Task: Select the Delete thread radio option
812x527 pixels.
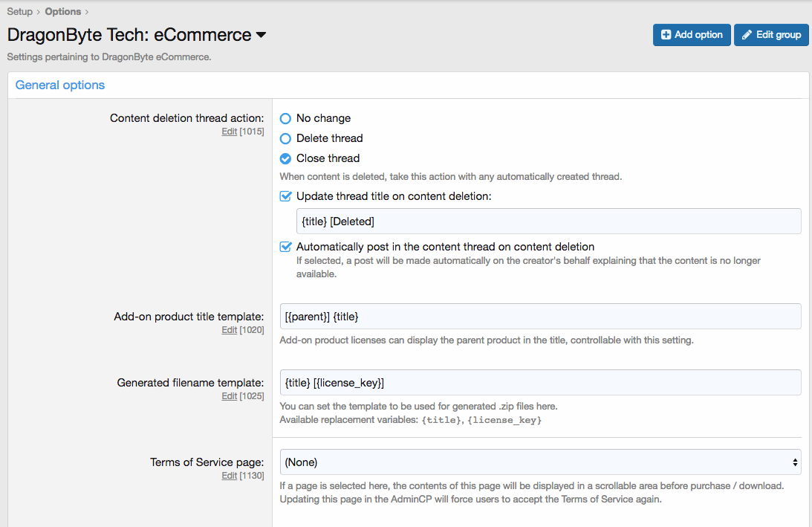Action: click(285, 138)
